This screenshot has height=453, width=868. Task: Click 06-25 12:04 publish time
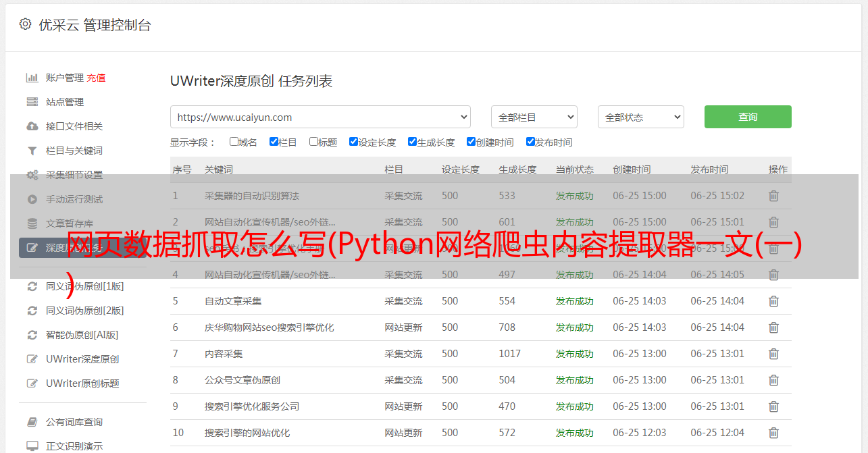pos(717,433)
